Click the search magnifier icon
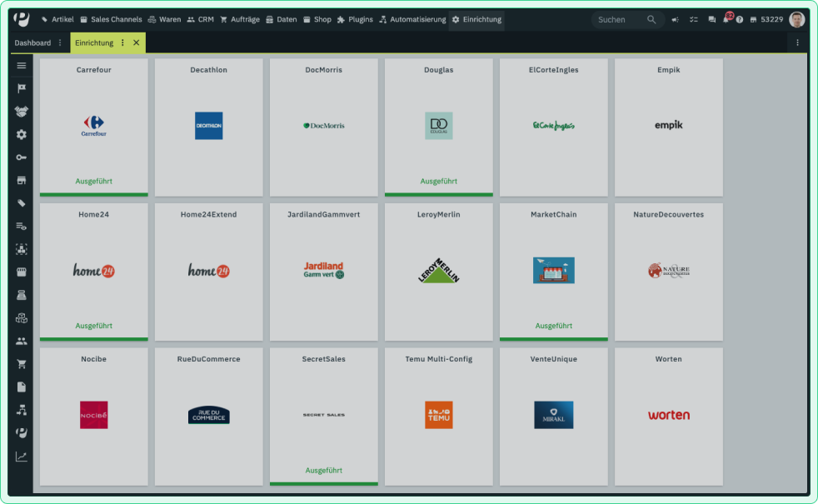The height and width of the screenshot is (504, 818). (x=651, y=20)
